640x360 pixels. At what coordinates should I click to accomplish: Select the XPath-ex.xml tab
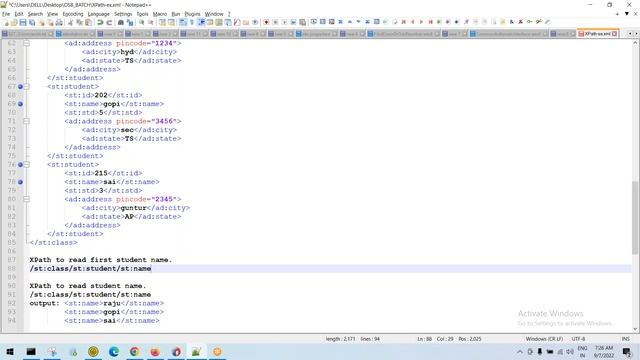pyautogui.click(x=598, y=34)
